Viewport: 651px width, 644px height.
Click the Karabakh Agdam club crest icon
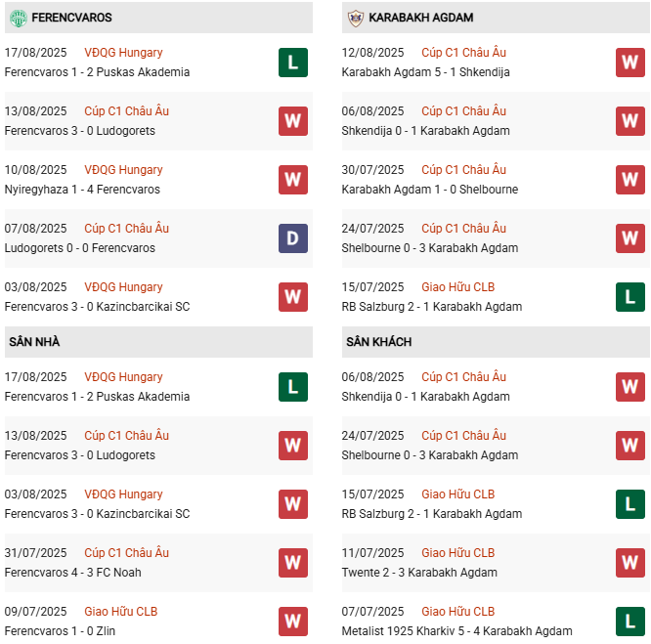tap(355, 18)
